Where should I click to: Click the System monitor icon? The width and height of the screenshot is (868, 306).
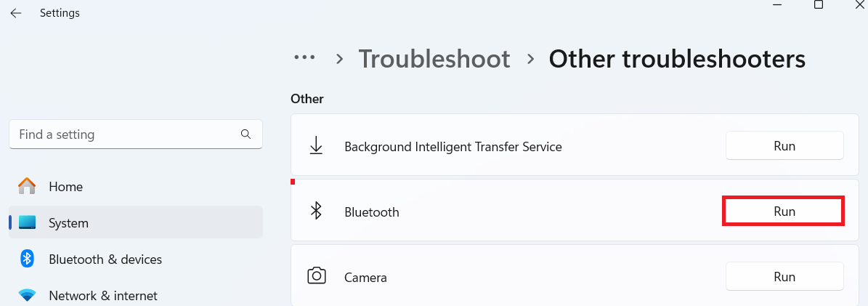click(27, 223)
